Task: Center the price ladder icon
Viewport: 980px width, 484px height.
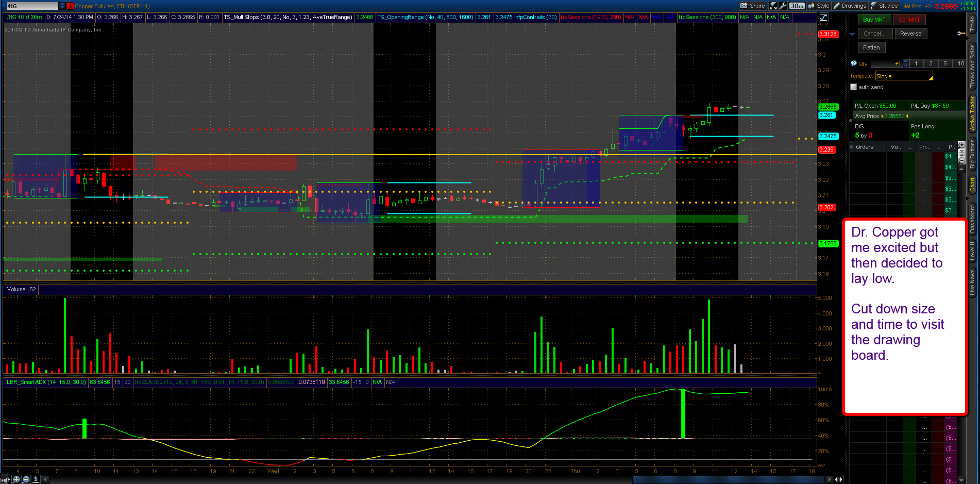Action: click(x=961, y=153)
